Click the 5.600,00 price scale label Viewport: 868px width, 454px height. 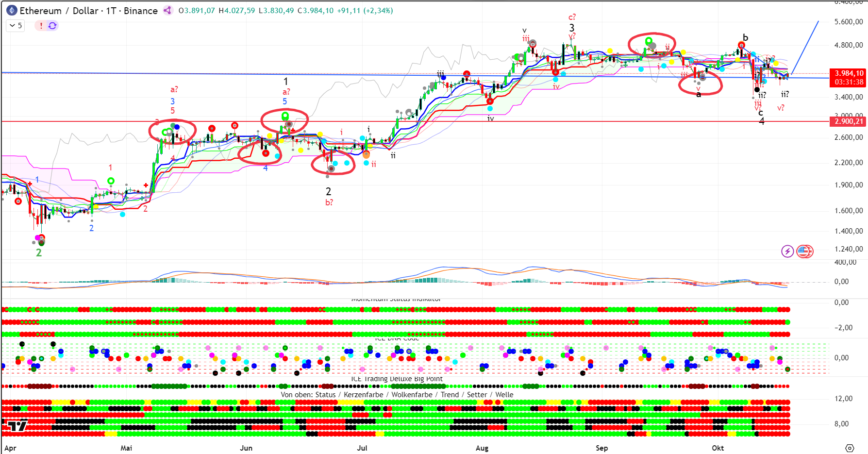click(x=848, y=22)
